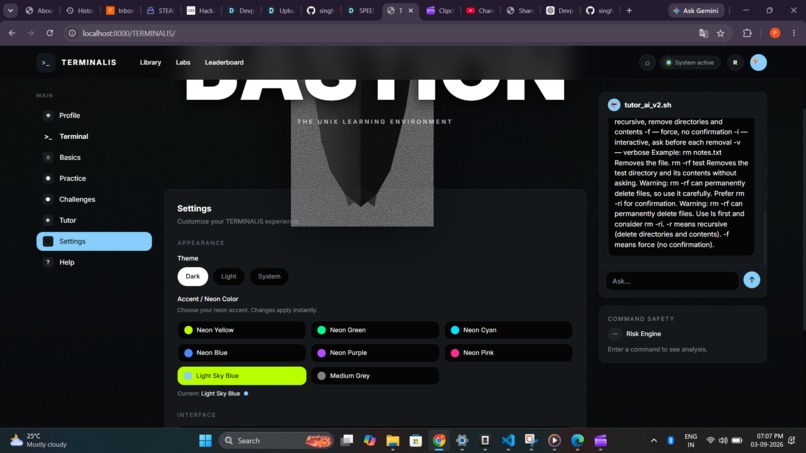
Task: Click the Help question mark icon
Action: click(48, 262)
